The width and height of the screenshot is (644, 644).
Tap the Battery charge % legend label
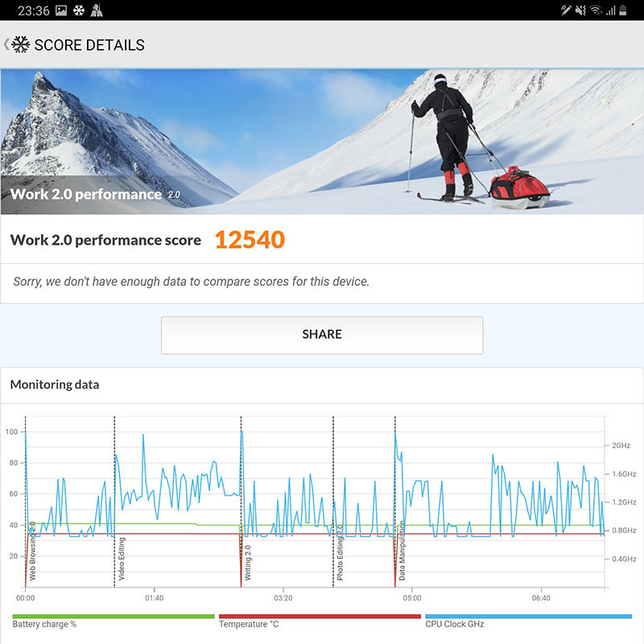click(x=44, y=625)
